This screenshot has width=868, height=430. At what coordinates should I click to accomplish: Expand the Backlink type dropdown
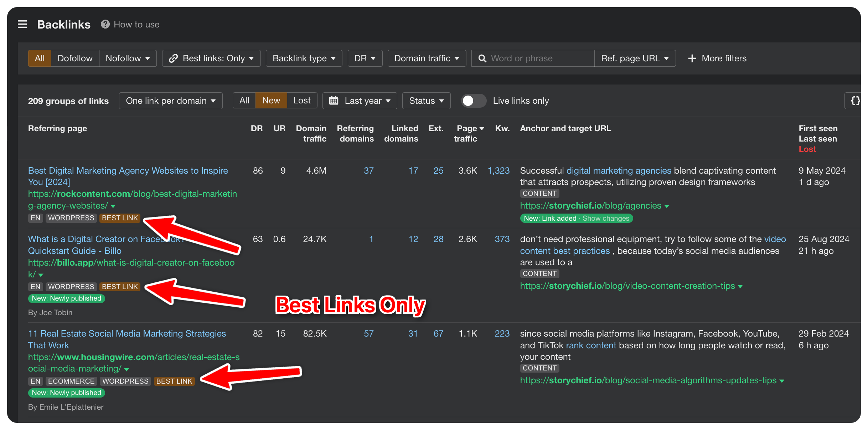(x=303, y=58)
